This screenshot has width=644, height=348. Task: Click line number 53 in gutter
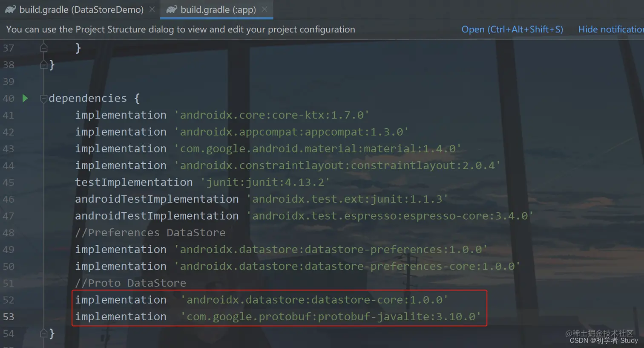(9, 317)
